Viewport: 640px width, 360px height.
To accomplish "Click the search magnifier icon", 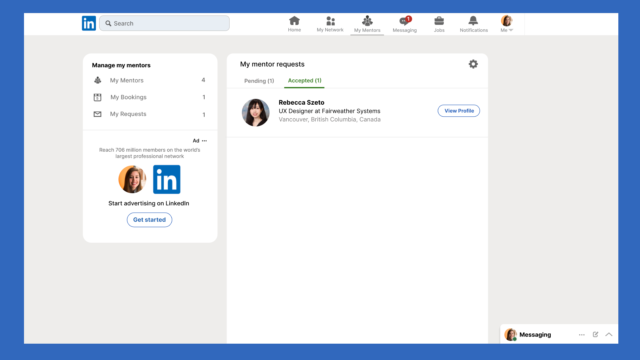I will 108,23.
